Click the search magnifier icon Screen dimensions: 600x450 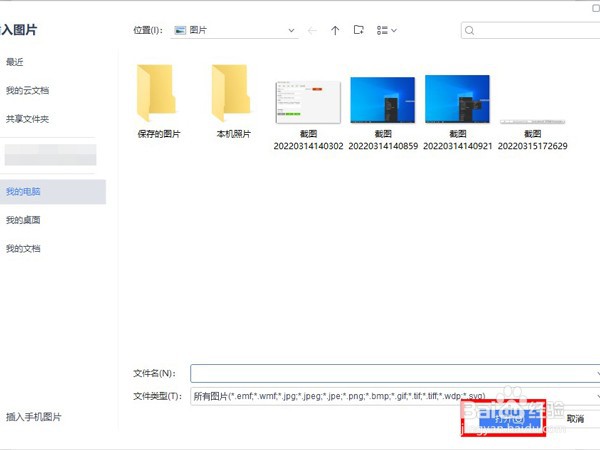coord(470,31)
